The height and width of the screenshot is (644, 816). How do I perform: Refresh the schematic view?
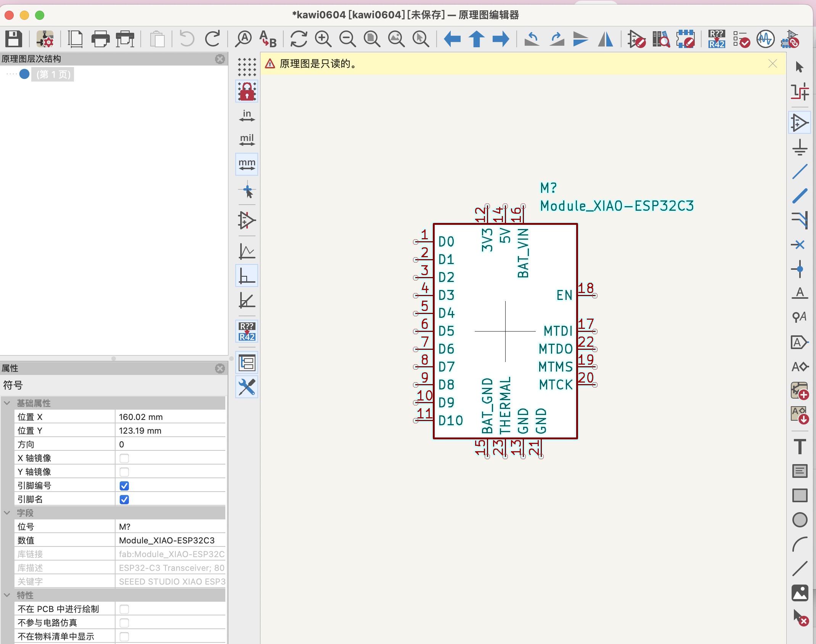tap(299, 38)
